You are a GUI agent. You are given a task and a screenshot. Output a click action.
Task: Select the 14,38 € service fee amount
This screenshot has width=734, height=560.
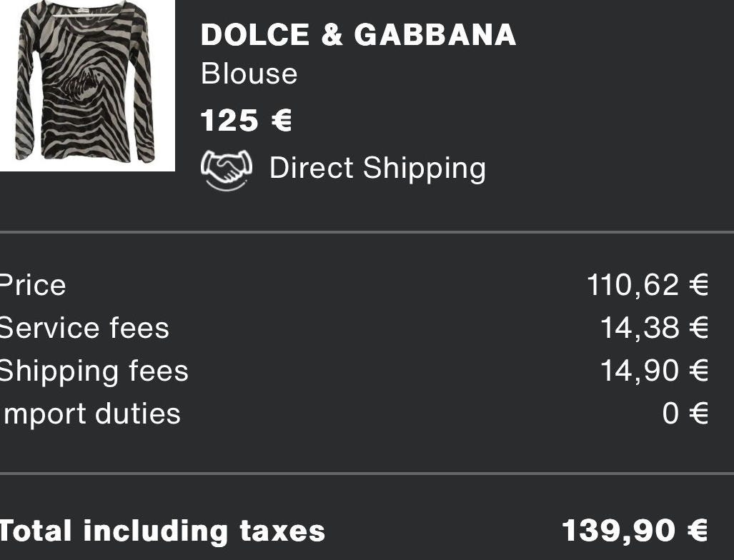(655, 327)
